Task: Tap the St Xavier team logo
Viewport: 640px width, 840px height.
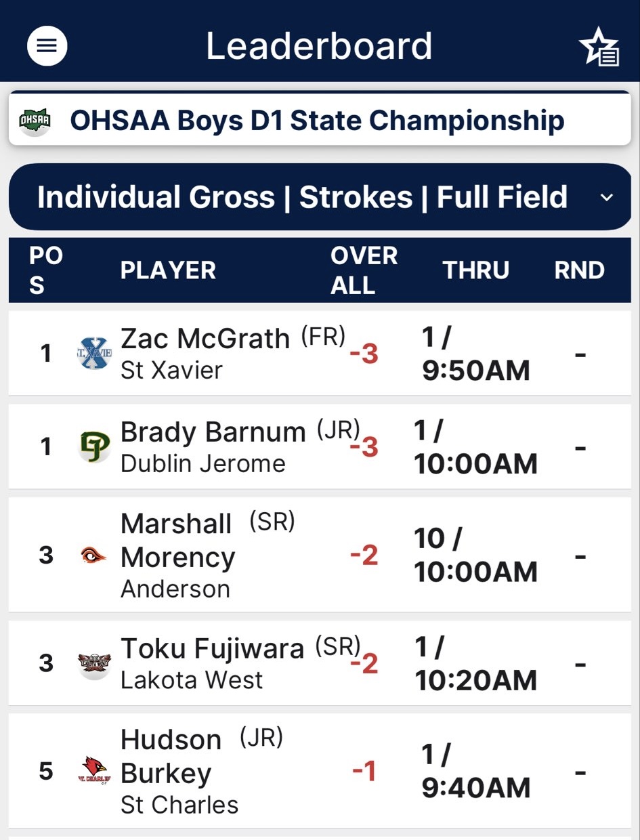Action: point(93,353)
